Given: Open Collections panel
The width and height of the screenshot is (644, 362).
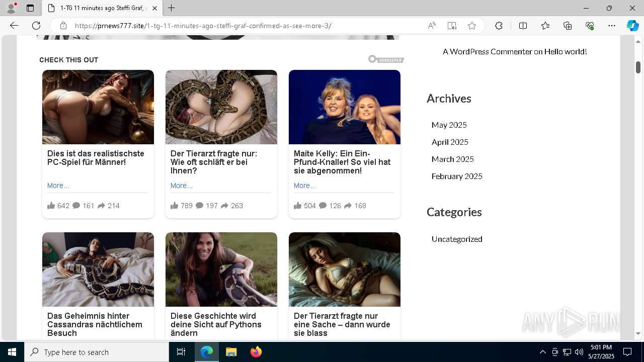Looking at the screenshot, I should click(x=568, y=26).
